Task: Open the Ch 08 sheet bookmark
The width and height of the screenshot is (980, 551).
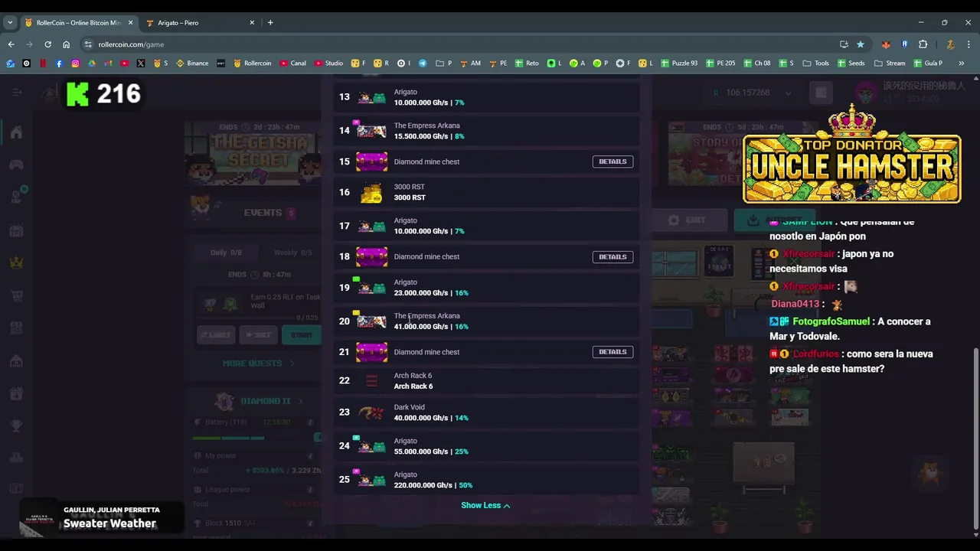Action: coord(756,64)
